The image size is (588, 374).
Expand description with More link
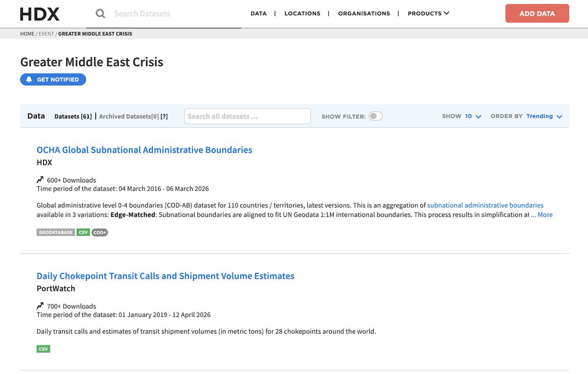pos(545,214)
